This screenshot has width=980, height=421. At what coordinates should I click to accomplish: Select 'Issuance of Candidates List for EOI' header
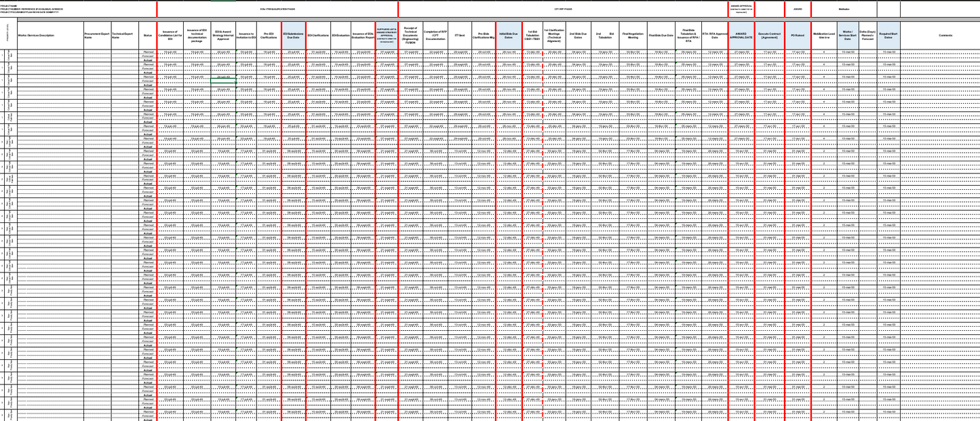170,35
